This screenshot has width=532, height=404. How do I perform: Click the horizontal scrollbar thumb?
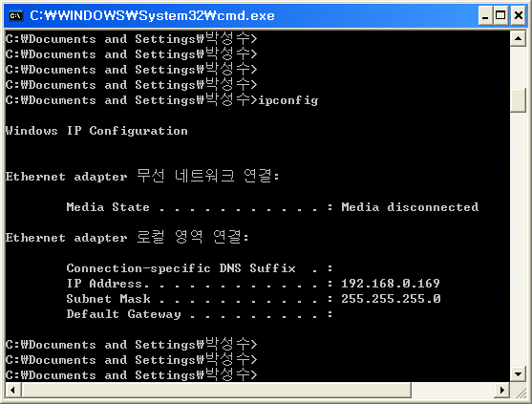coord(217,390)
